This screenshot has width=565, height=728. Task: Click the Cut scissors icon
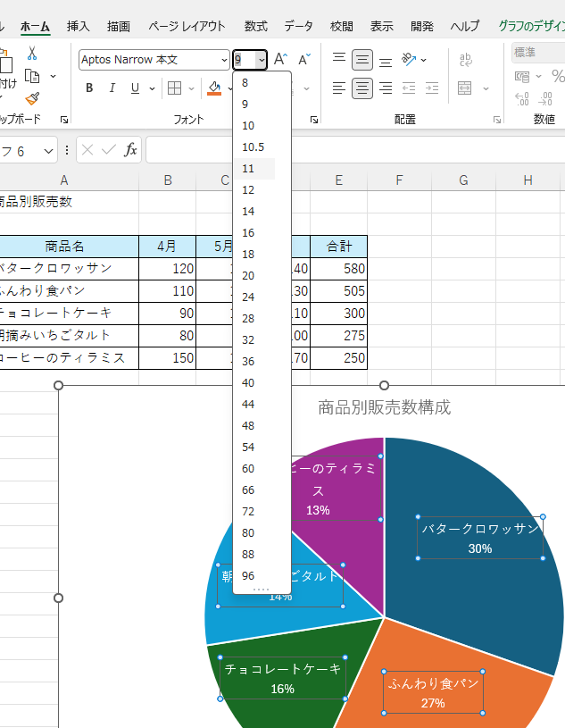(32, 53)
